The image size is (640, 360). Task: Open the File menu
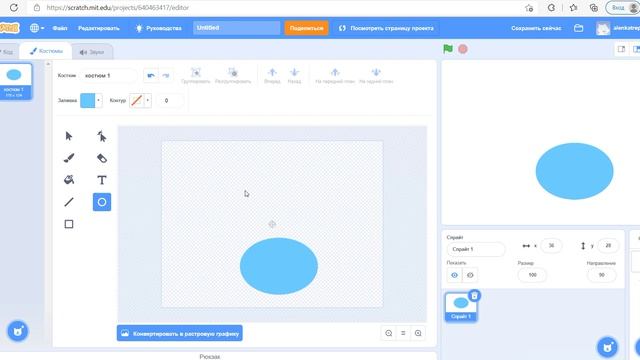point(60,28)
